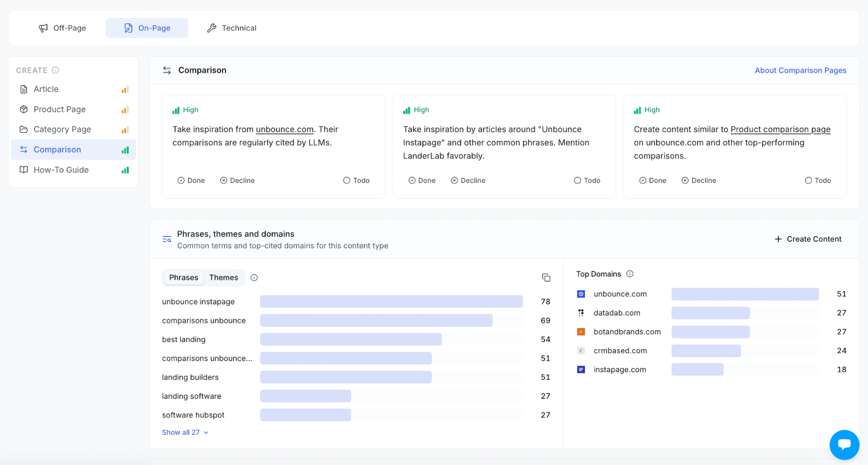Open the Product comparison page link
Screen dimensions: 868x465
click(780, 129)
